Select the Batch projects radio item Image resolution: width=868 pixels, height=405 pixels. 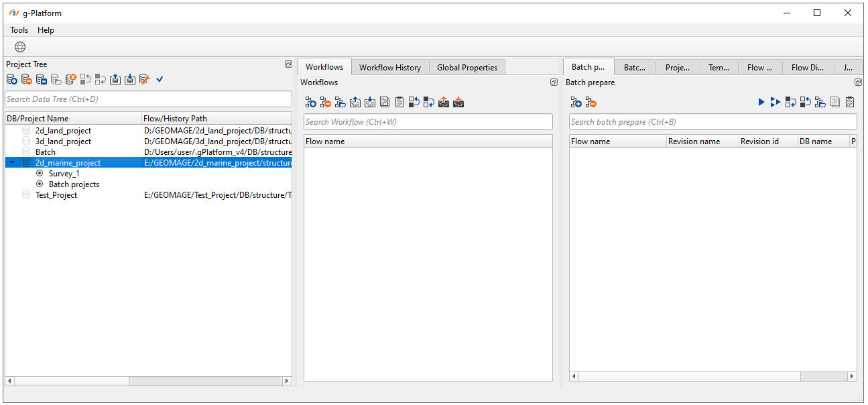point(74,184)
